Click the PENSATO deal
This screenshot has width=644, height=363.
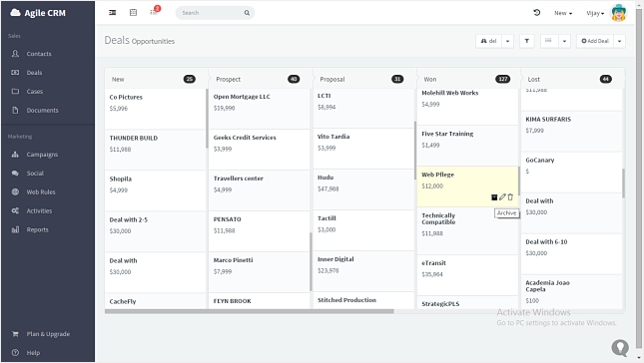(260, 231)
